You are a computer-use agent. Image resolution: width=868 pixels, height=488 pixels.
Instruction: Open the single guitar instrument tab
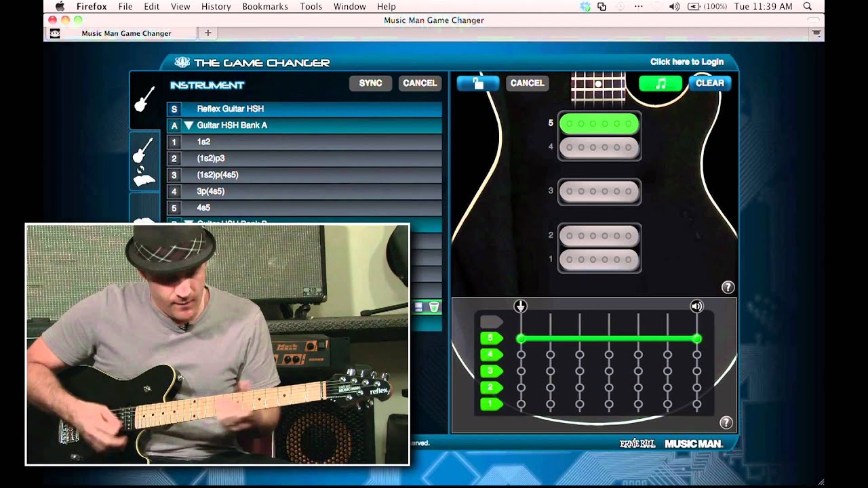[x=144, y=99]
